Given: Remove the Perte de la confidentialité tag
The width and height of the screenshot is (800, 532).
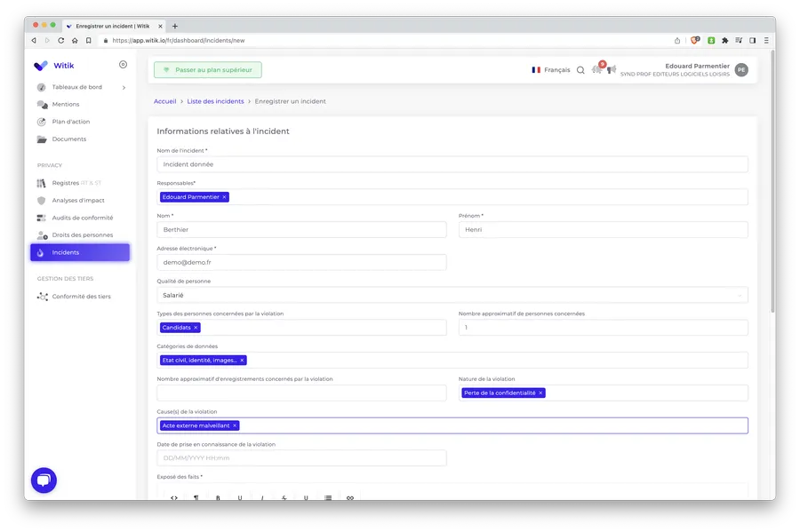Looking at the screenshot, I should point(540,393).
